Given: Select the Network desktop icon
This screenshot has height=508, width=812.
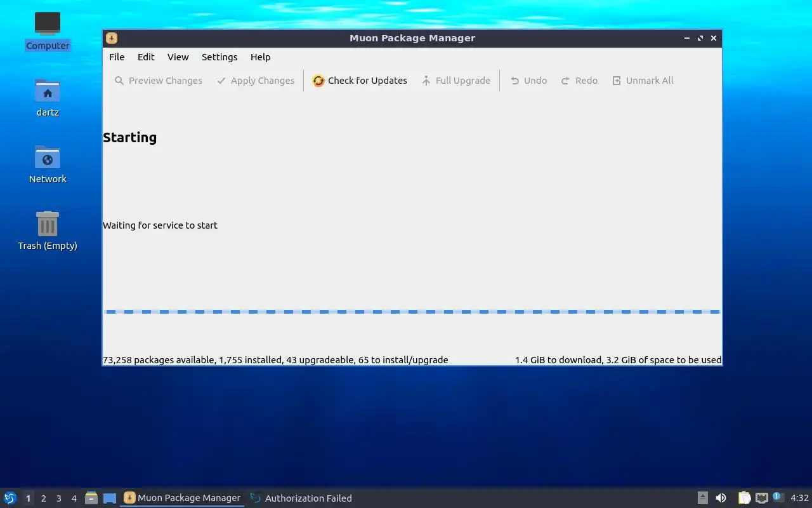Looking at the screenshot, I should coord(48,164).
